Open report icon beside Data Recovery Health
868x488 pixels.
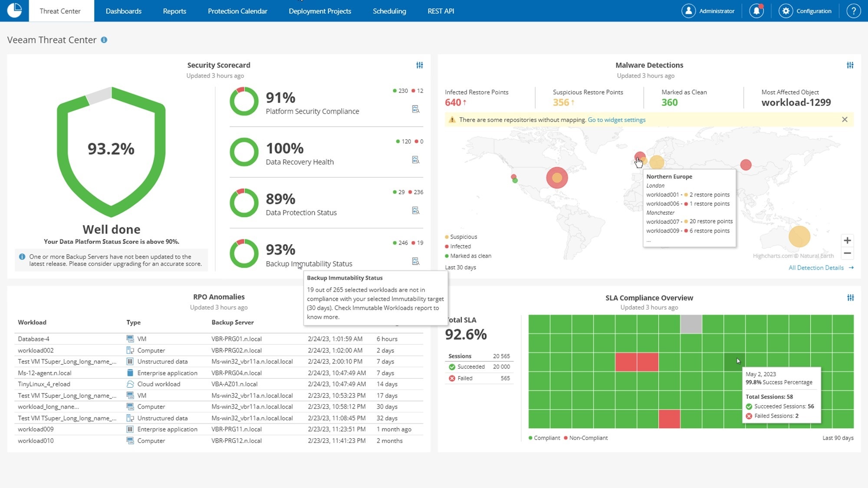[x=416, y=160]
